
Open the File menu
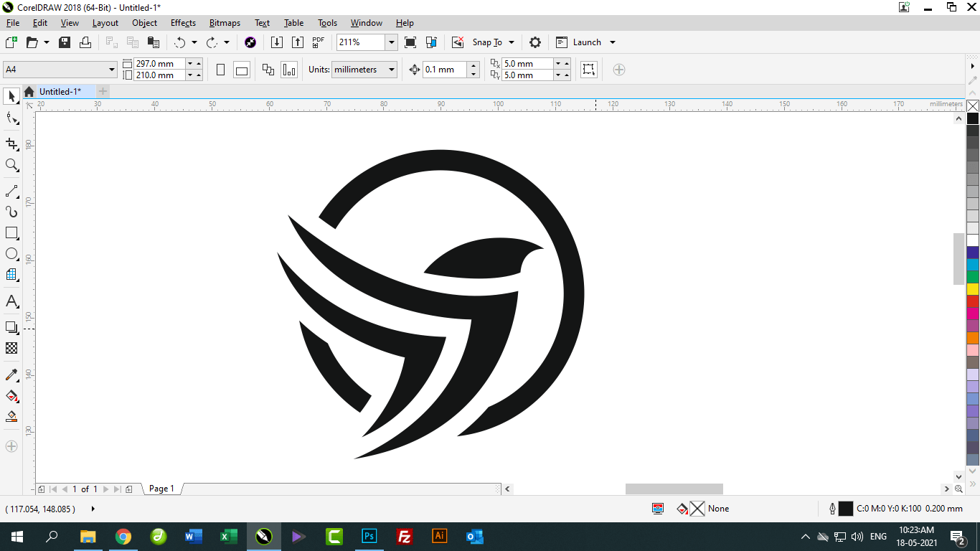(x=13, y=23)
